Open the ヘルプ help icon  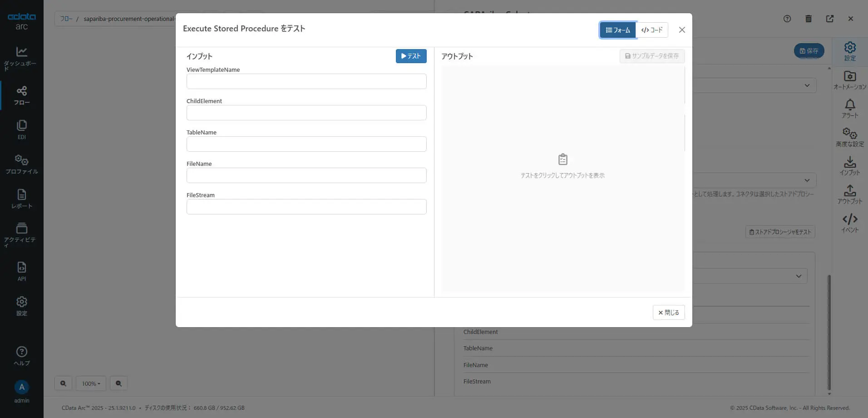pos(21,352)
